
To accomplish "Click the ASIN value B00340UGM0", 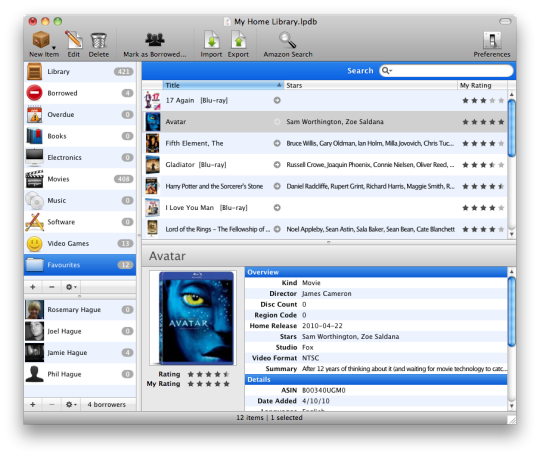I will point(323,390).
